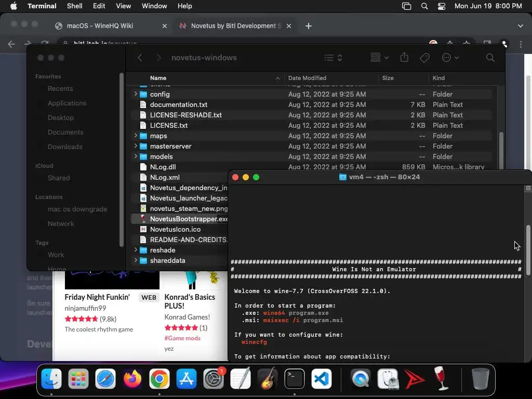Open Applications in Finder sidebar
The image size is (532, 399).
tap(67, 103)
